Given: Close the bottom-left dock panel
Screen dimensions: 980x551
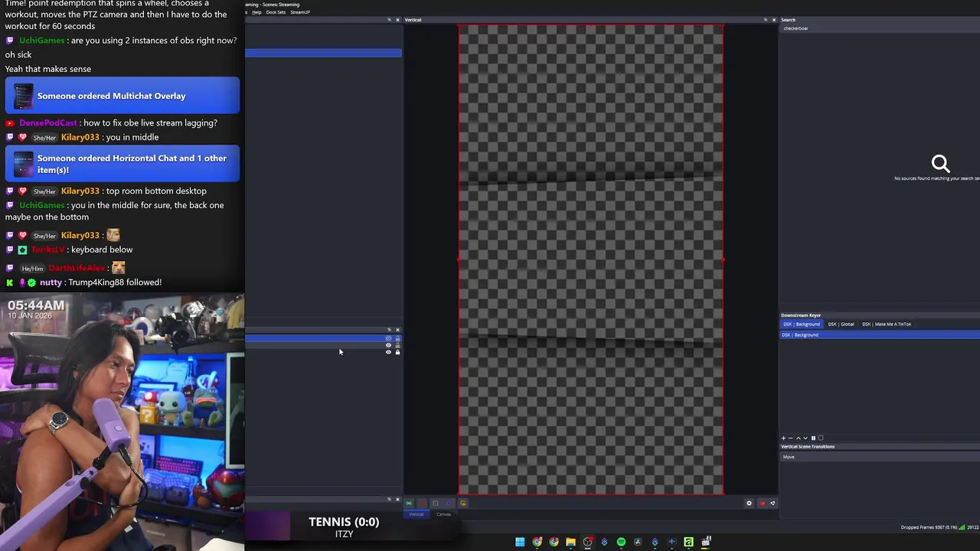Looking at the screenshot, I should click(x=397, y=500).
